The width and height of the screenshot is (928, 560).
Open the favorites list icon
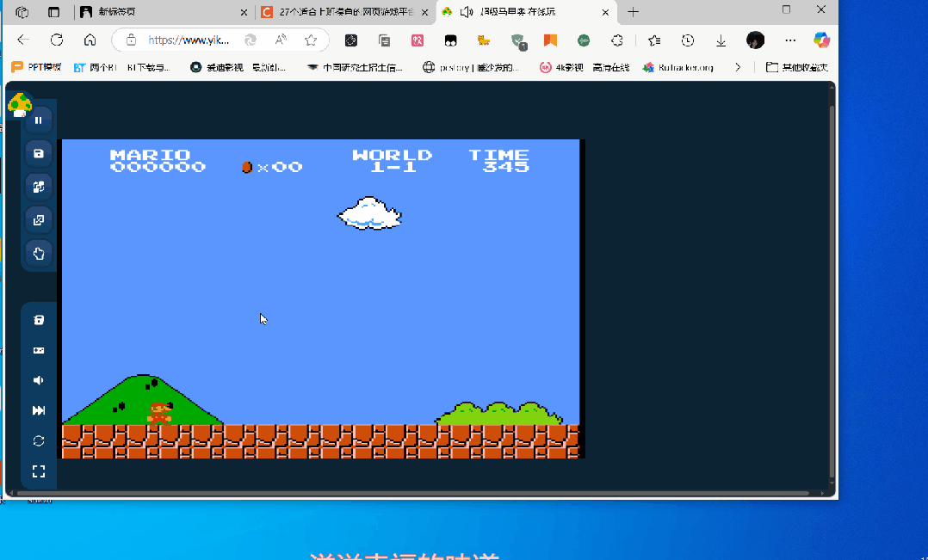pos(654,40)
